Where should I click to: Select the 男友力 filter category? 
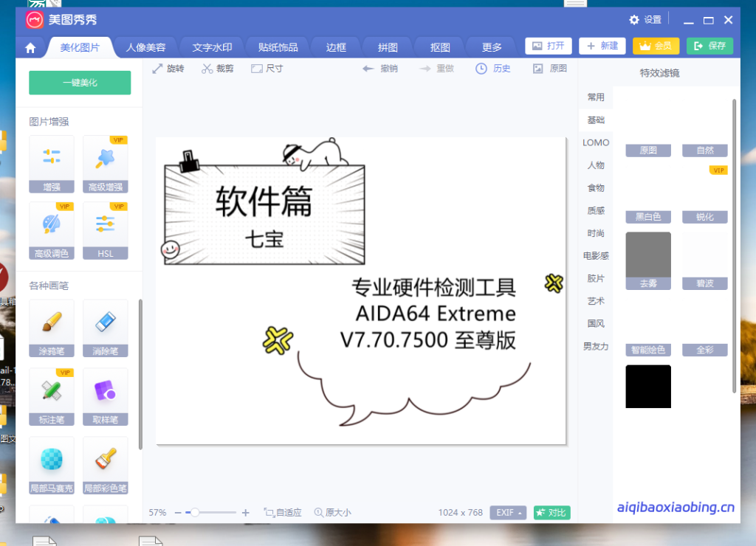click(x=596, y=347)
